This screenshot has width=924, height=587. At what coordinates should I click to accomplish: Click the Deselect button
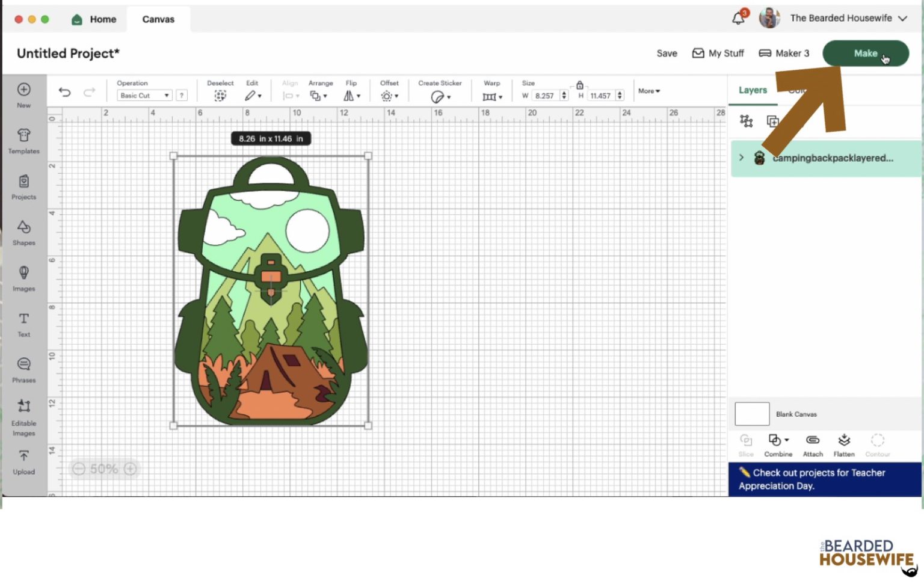click(x=220, y=91)
